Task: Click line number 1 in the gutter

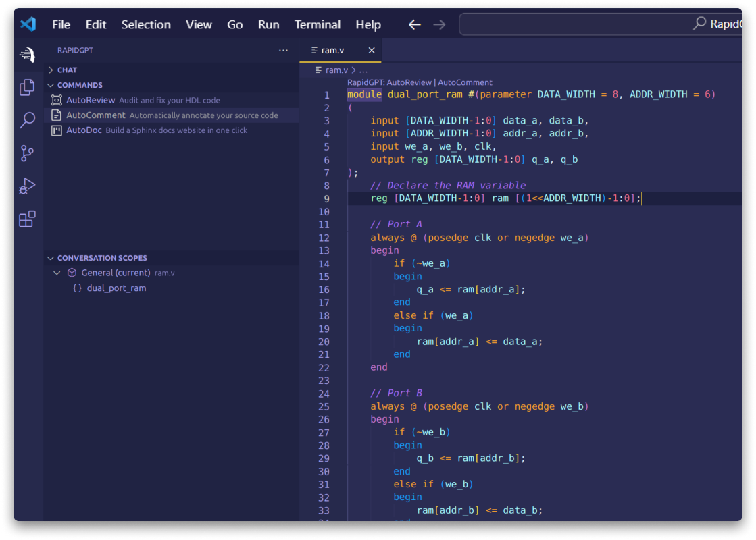Action: point(326,95)
